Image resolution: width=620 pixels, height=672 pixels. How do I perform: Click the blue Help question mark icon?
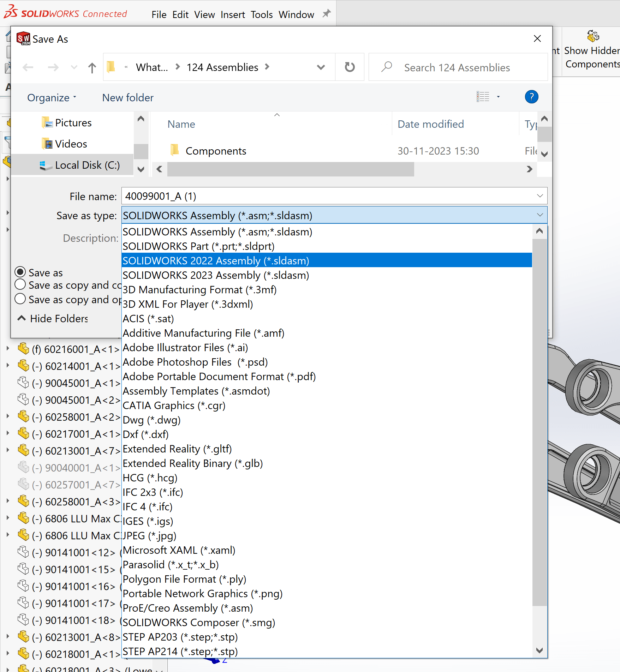[531, 97]
